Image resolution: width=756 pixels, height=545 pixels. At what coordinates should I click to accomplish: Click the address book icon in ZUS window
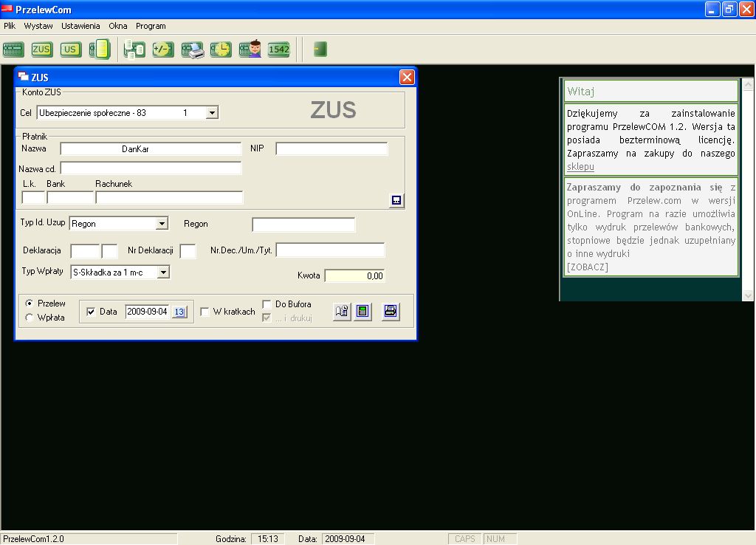[342, 311]
